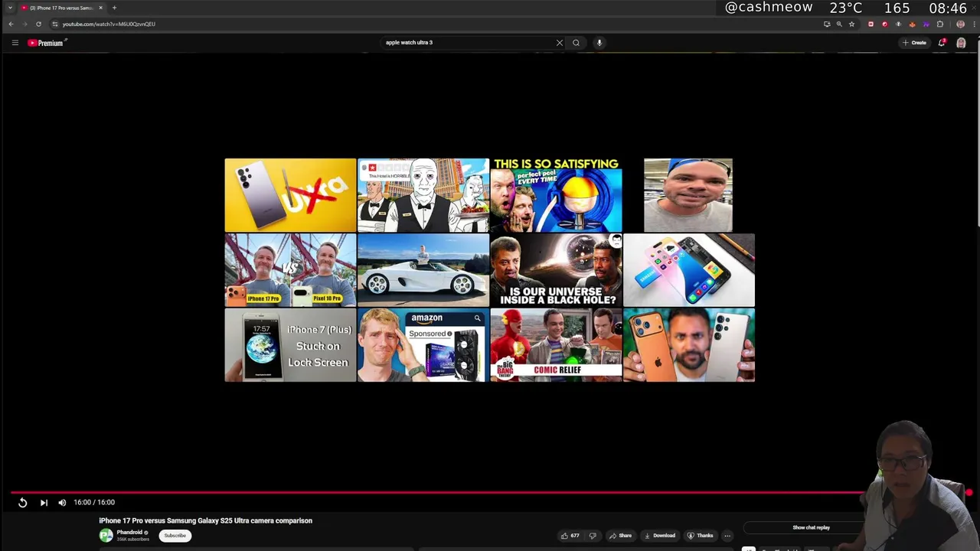980x551 pixels.
Task: Click the magnifier search button
Action: [x=576, y=43]
